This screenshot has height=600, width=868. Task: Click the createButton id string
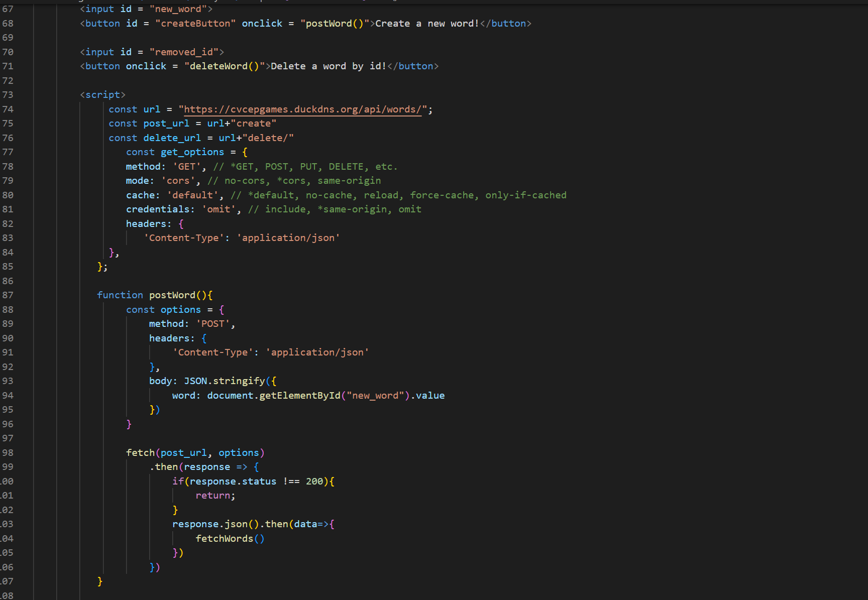[x=195, y=23]
